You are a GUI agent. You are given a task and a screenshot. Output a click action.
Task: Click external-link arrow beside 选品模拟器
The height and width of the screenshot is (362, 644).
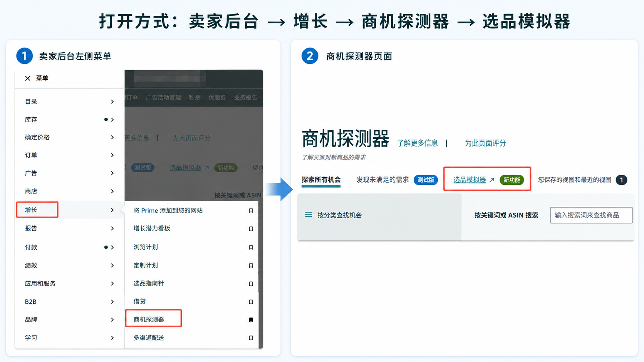click(491, 180)
